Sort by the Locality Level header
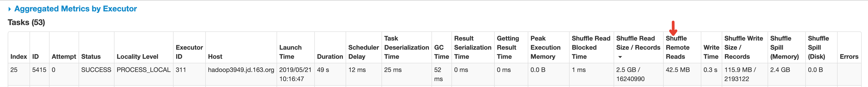868x87 pixels. (137, 56)
